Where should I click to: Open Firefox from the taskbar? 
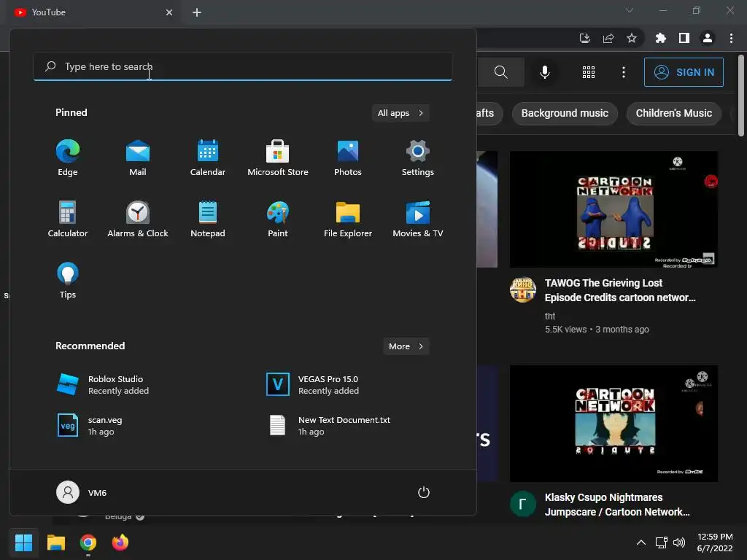tap(120, 542)
